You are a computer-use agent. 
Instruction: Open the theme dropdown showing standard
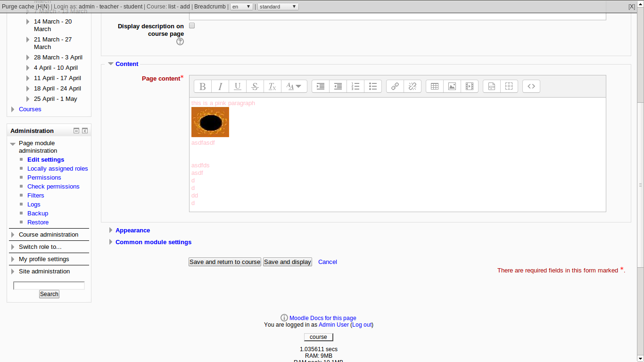278,7
